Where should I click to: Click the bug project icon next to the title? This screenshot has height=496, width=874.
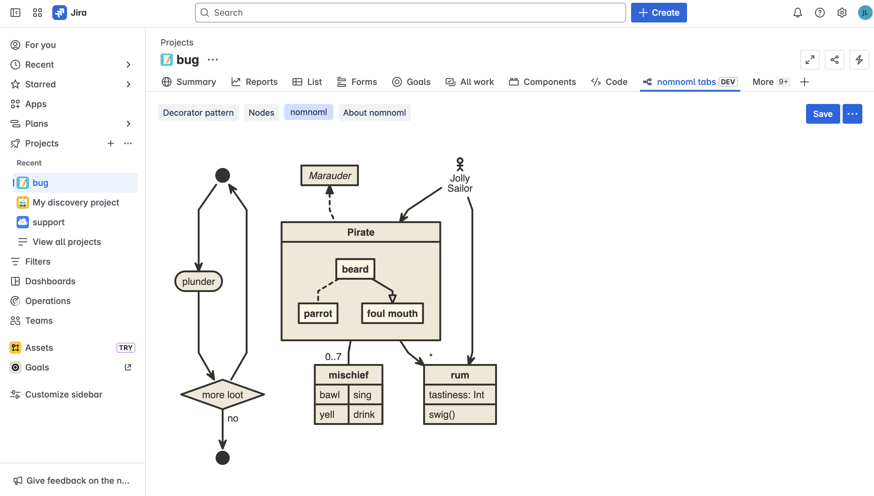(x=166, y=60)
